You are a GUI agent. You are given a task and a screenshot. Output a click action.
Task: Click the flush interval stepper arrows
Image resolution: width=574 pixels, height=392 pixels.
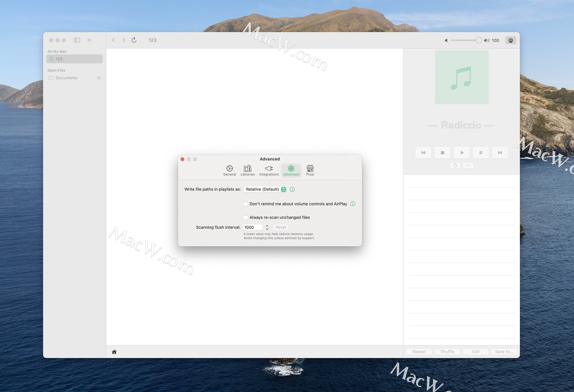267,227
